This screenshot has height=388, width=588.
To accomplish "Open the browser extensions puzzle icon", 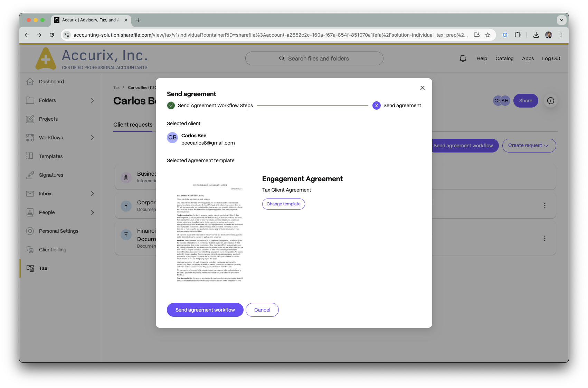I will 518,35.
